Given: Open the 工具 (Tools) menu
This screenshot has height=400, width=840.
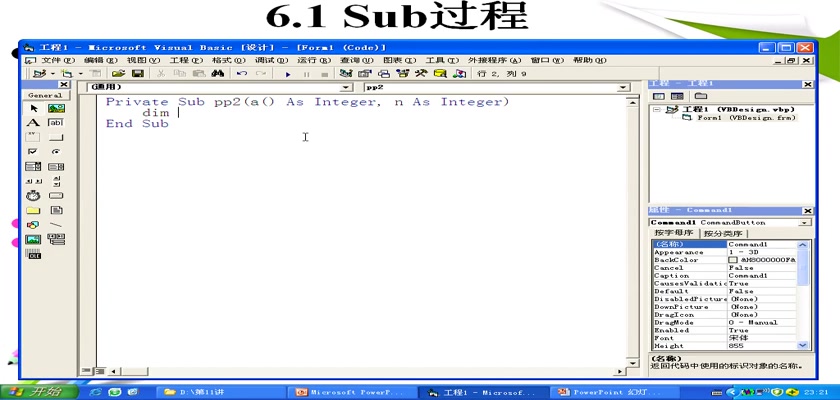Looking at the screenshot, I should 442,60.
